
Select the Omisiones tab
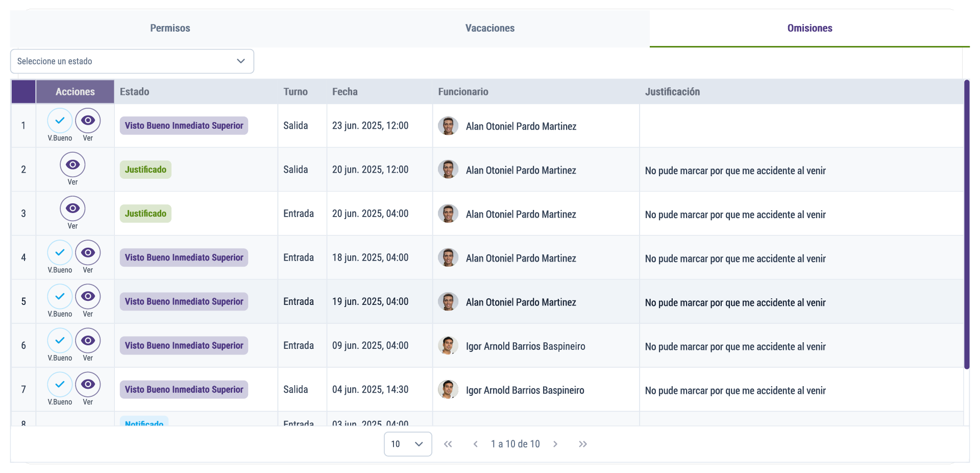pyautogui.click(x=810, y=28)
